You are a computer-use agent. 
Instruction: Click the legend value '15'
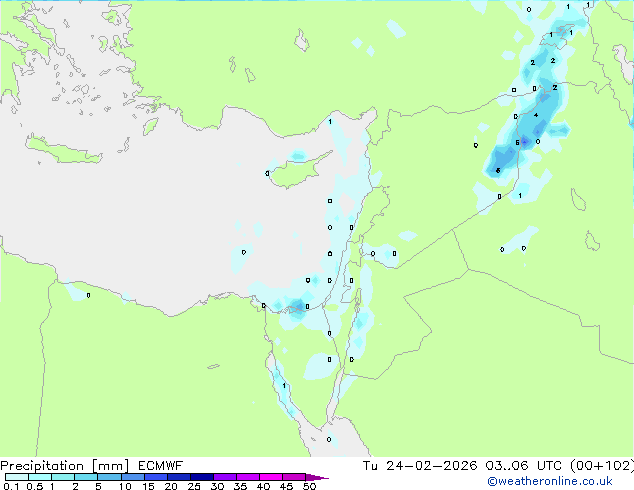point(148,486)
